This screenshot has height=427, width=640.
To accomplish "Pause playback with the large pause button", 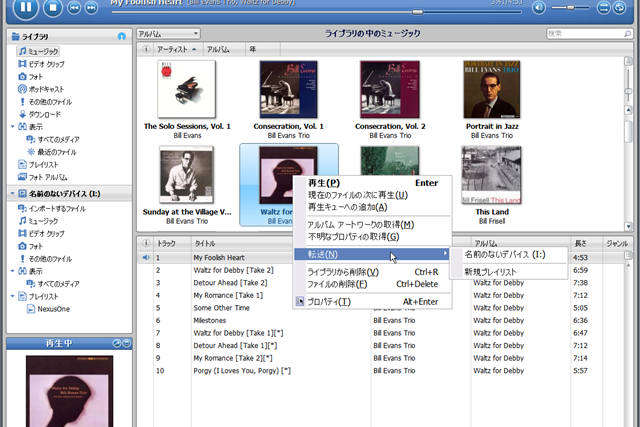I will pyautogui.click(x=26, y=7).
